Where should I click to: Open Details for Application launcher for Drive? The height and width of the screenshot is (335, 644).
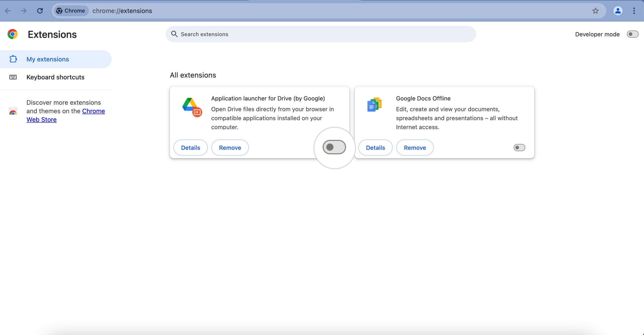(190, 148)
